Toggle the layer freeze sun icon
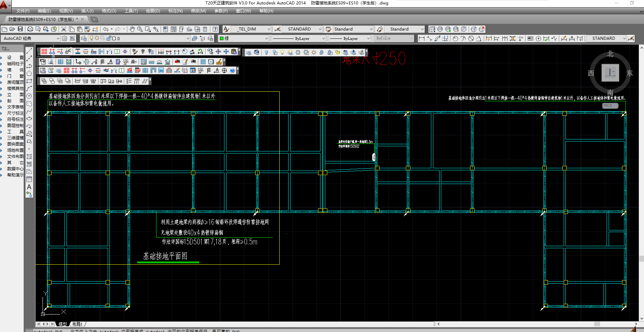The width and height of the screenshot is (644, 332). pos(97,38)
